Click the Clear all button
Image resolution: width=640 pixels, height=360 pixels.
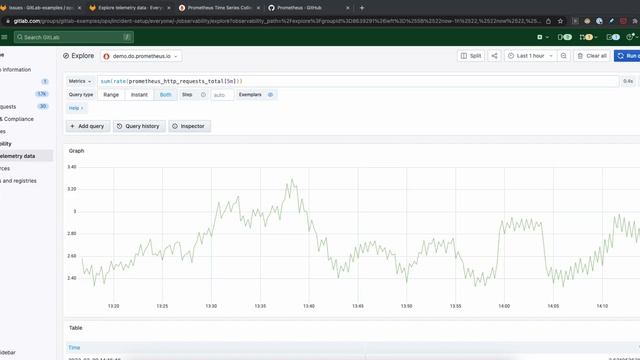(x=592, y=56)
